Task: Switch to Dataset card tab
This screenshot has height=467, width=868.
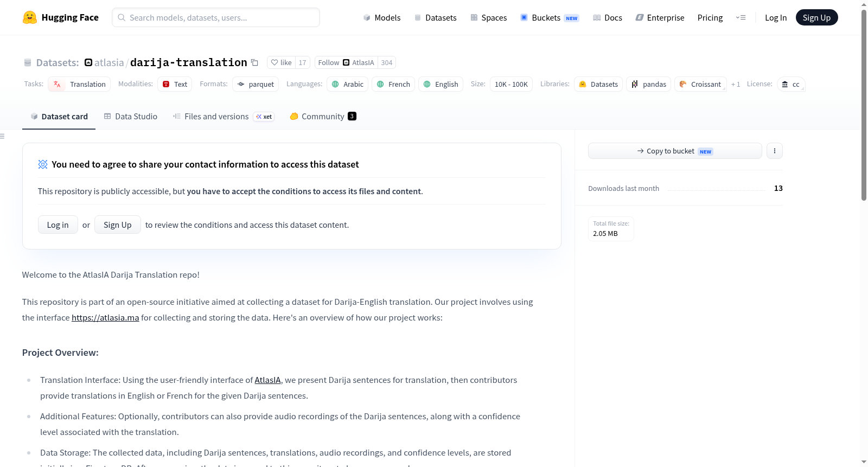Action: (x=59, y=116)
